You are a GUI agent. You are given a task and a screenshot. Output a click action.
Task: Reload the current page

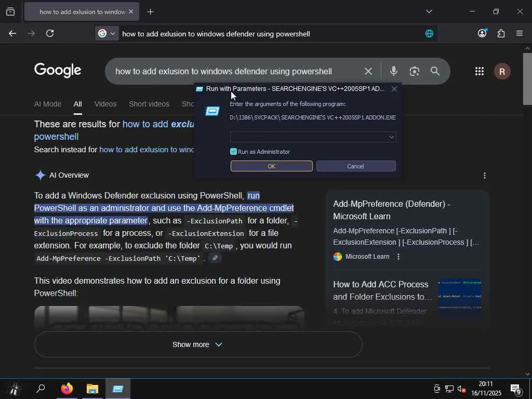[x=50, y=33]
